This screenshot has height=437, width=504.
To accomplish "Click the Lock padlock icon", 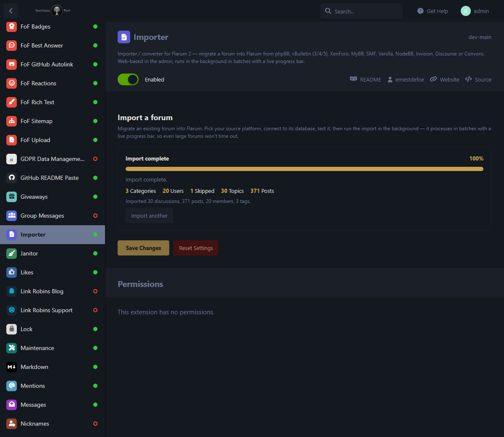I will point(12,329).
